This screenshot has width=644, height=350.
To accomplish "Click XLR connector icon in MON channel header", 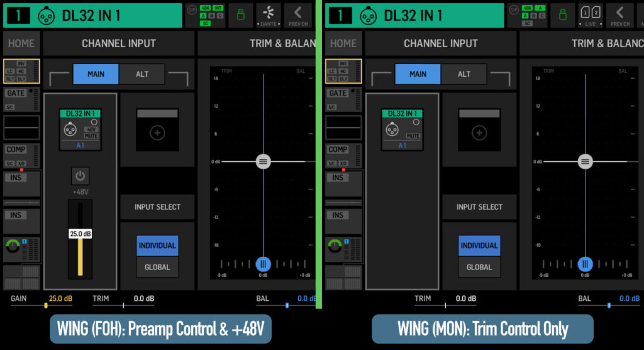I will tap(369, 16).
